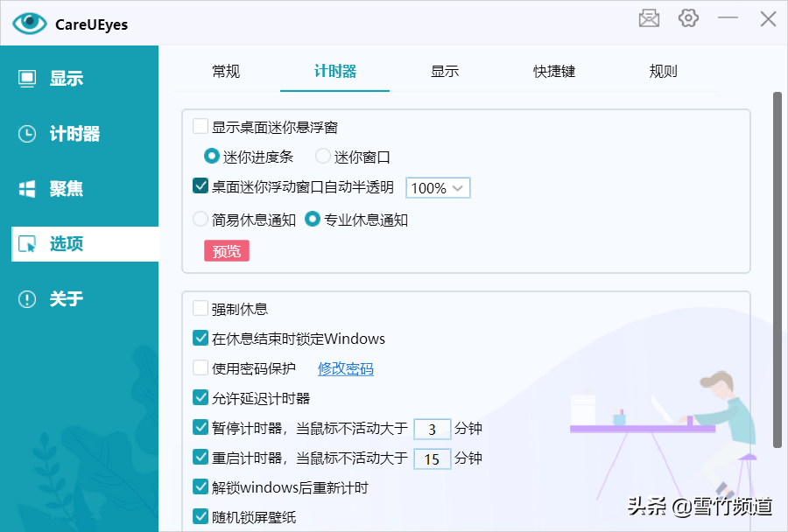Click the 显示 monitor icon in sidebar
The image size is (788, 532).
click(x=27, y=79)
